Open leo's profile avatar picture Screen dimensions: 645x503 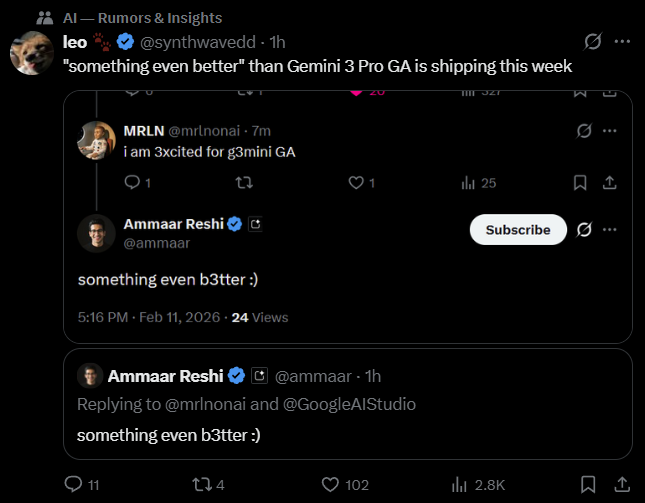click(32, 53)
